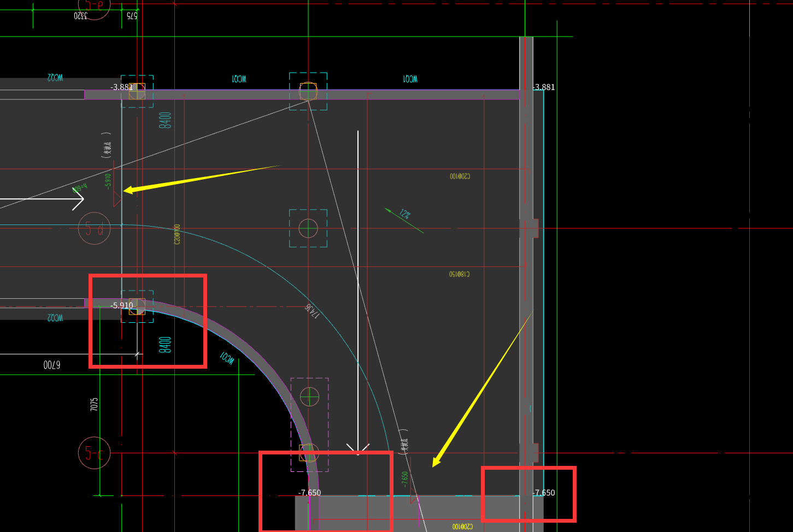
Task: Click the 7075 vertical dimension text
Action: (x=95, y=404)
